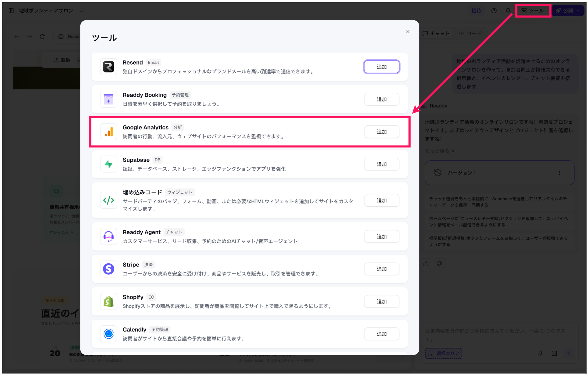Add the 埋め込みコード widget tool

click(x=382, y=200)
